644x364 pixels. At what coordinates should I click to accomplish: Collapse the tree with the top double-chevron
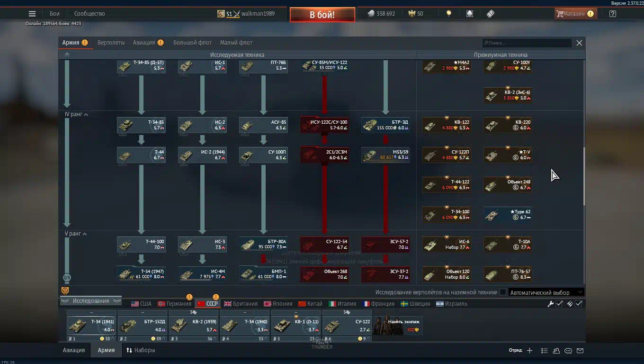click(x=67, y=55)
